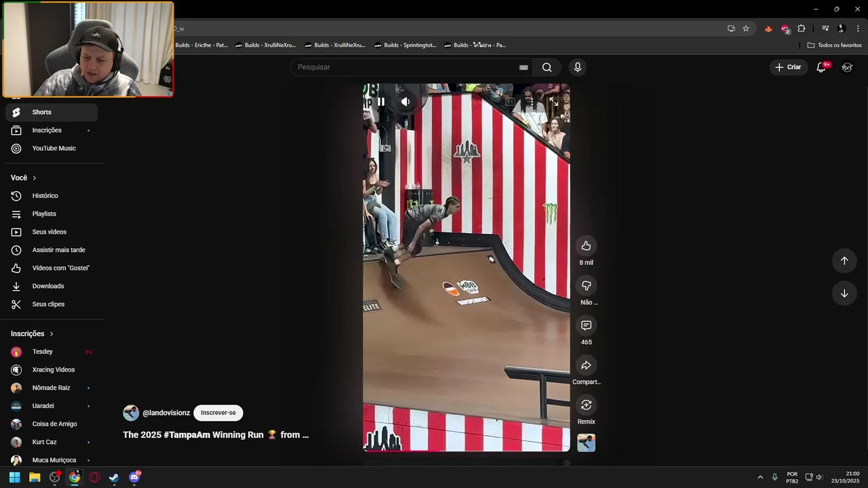Click the magnifier search button

[547, 67]
